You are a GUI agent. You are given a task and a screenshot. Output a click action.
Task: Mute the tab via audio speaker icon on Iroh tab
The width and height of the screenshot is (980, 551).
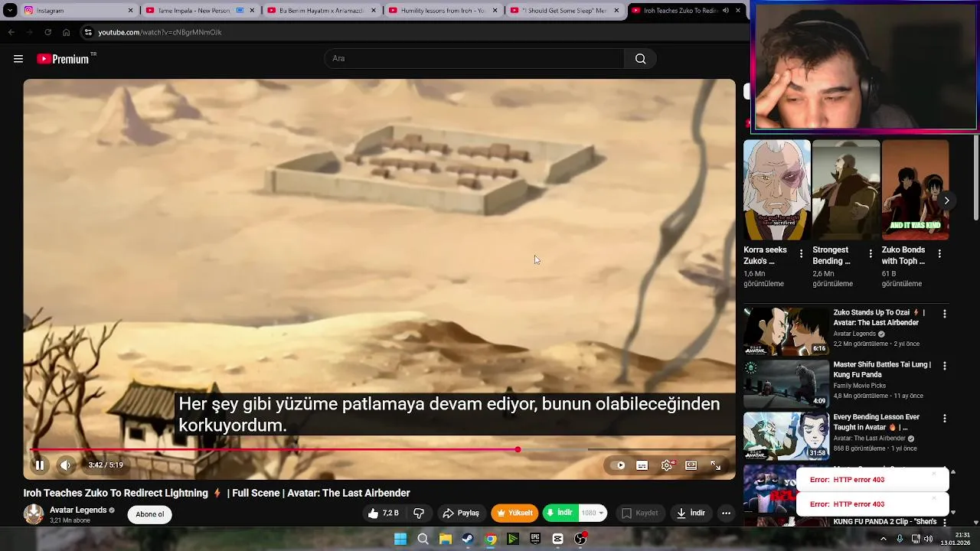(726, 11)
